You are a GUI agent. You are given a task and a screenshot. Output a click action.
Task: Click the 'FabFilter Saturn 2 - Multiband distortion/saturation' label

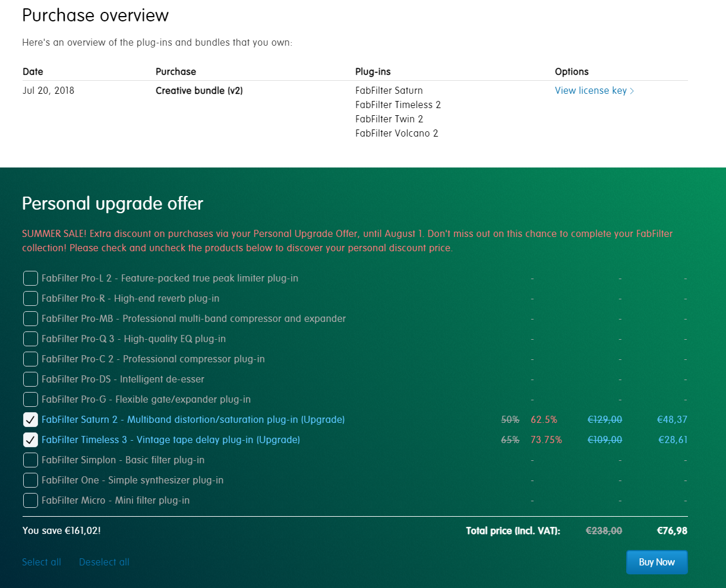click(193, 419)
